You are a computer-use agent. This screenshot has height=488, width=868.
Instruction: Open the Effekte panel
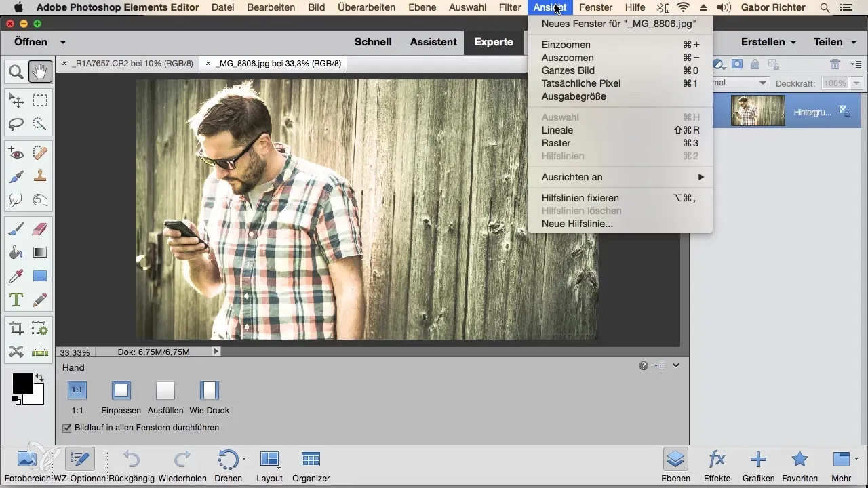click(717, 460)
